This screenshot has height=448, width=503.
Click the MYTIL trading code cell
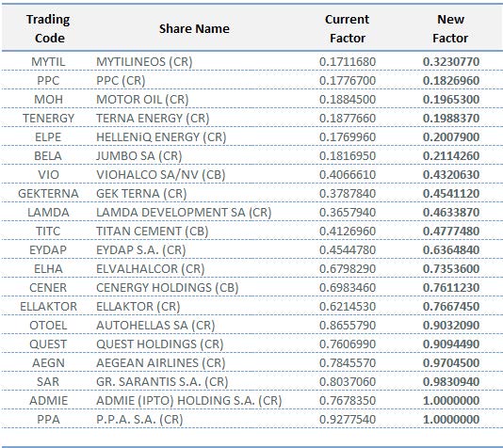click(x=48, y=61)
